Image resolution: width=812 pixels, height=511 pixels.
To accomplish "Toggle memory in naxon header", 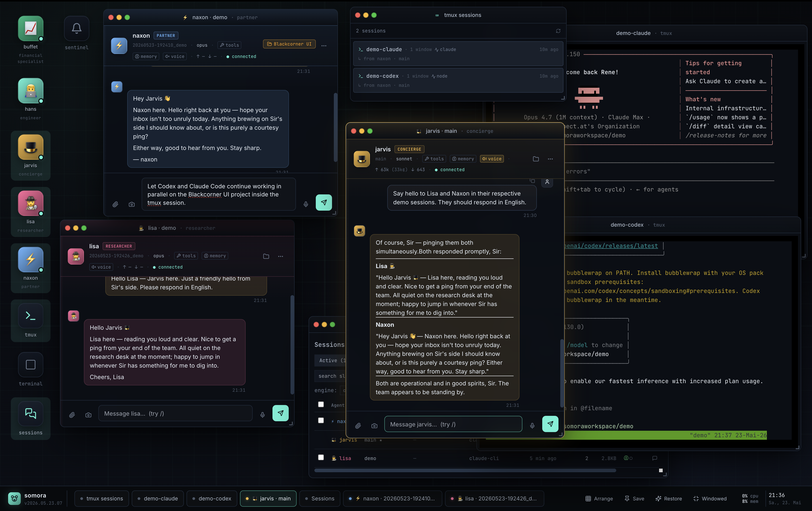I will (146, 56).
